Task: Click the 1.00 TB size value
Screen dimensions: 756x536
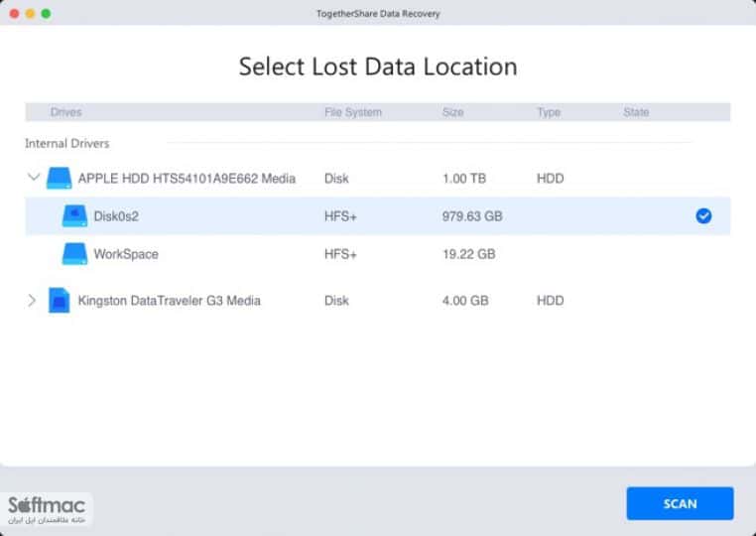Action: pos(464,179)
